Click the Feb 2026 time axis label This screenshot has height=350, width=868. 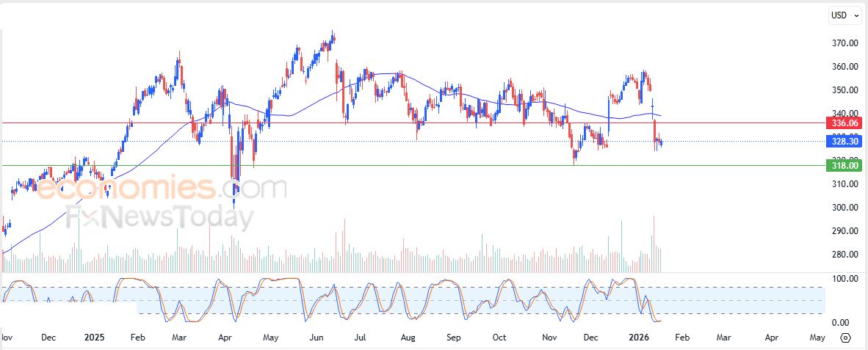683,338
